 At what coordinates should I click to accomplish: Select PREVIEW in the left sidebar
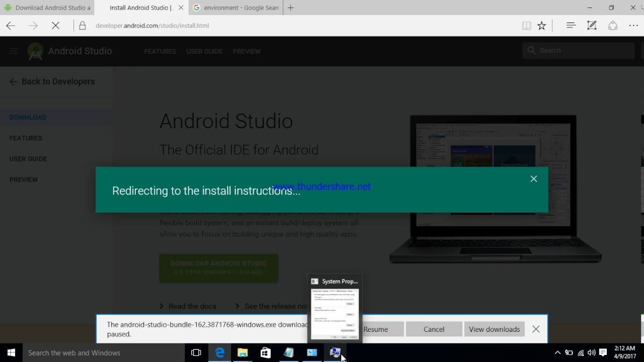24,179
